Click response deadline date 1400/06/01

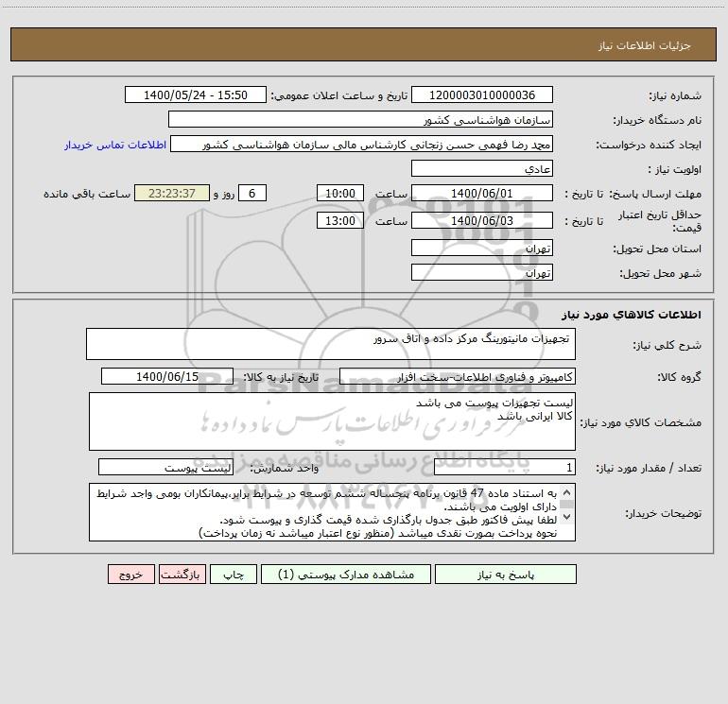[482, 193]
